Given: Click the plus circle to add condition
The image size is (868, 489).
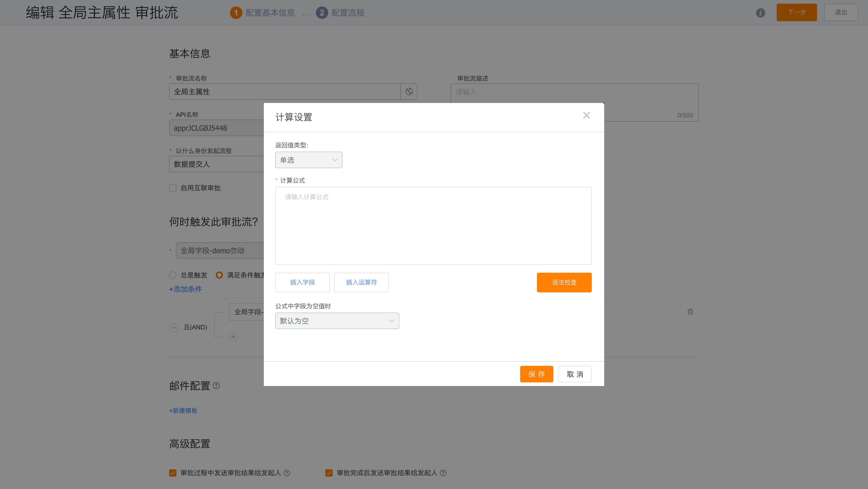Looking at the screenshot, I should [x=233, y=337].
